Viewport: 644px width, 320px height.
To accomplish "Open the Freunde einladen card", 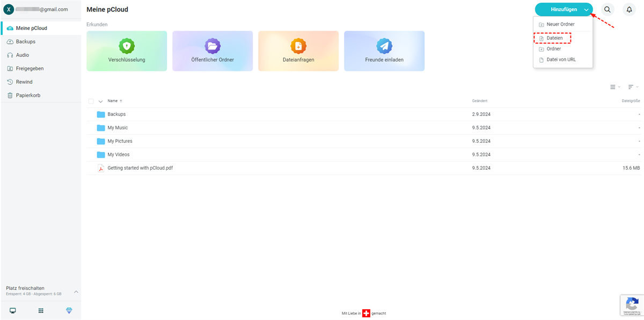I will click(384, 51).
